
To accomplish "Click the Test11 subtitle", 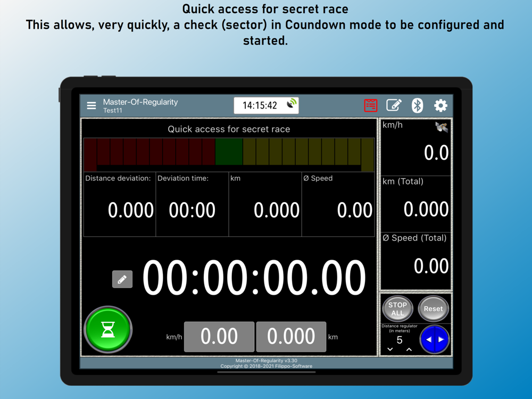I will coord(113,111).
